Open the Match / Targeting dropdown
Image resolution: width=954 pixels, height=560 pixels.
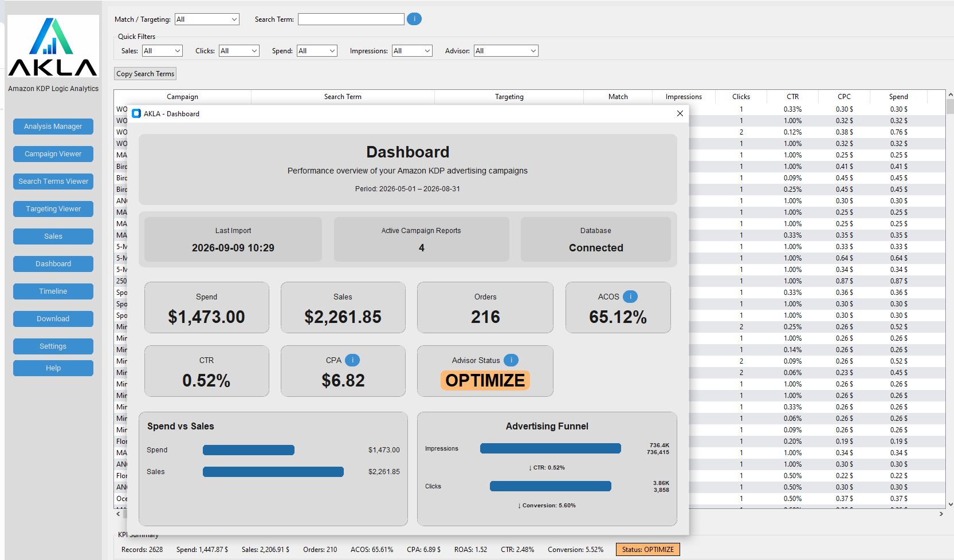coord(207,19)
